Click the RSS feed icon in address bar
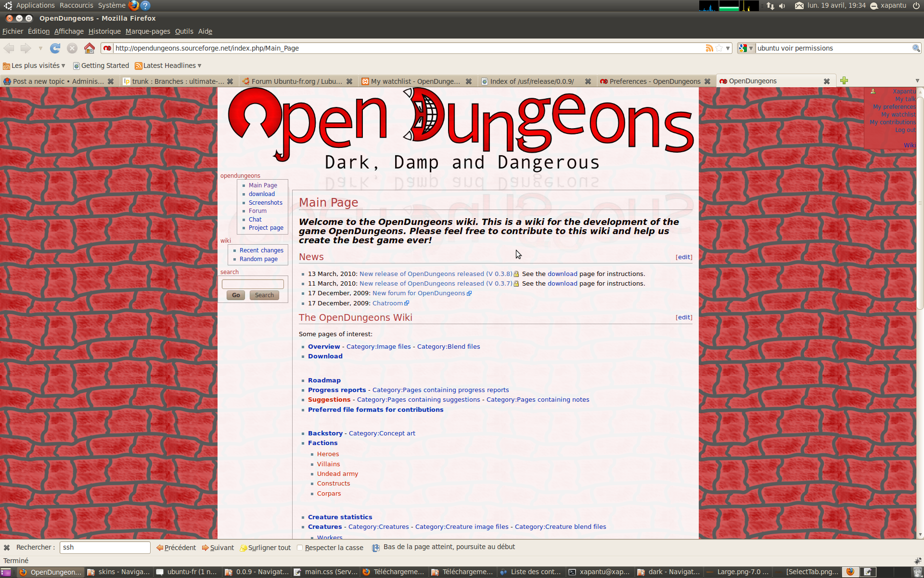 (x=709, y=48)
